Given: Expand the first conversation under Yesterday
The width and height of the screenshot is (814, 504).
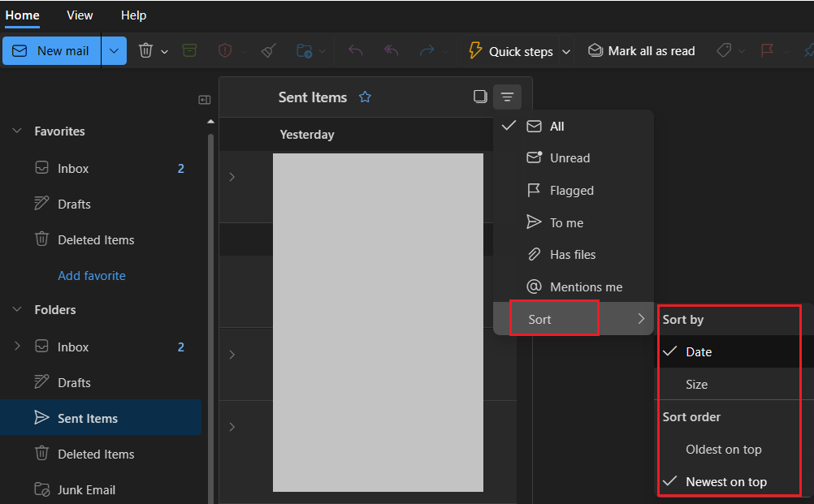Looking at the screenshot, I should pos(232,177).
